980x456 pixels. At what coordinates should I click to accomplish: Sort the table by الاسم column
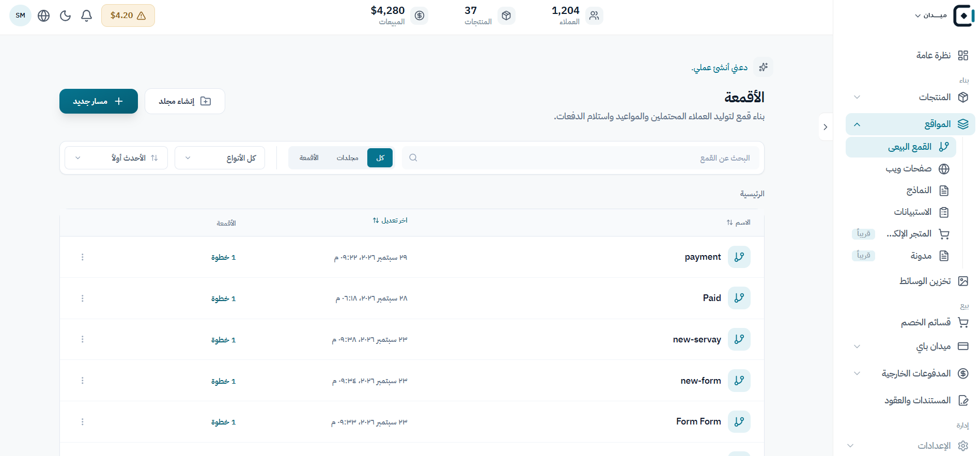(x=738, y=223)
